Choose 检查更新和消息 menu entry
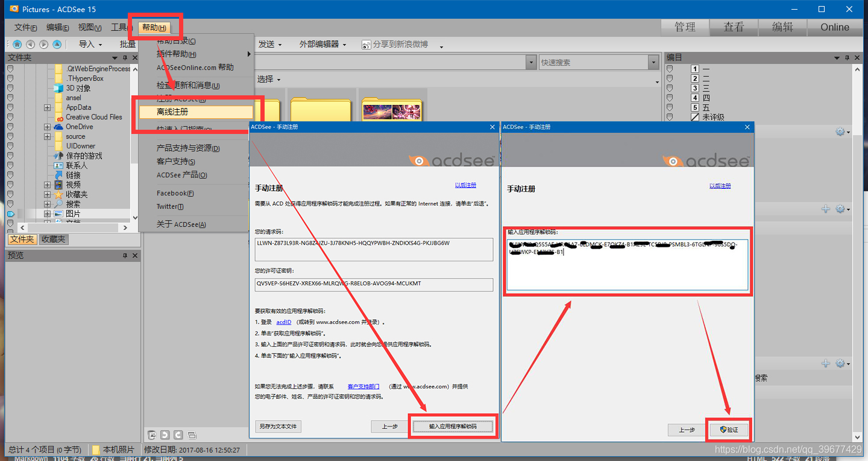868x461 pixels. point(188,86)
